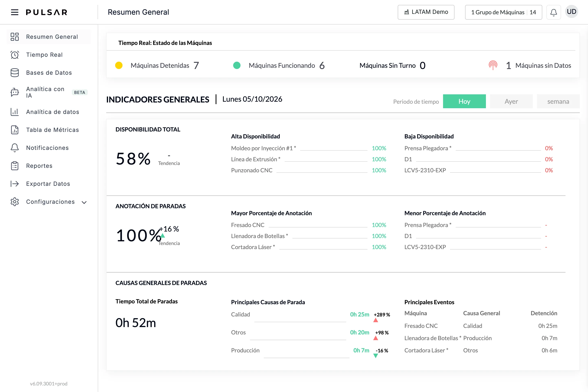Click the Analítica con IA robot icon
Screen dimensions: 588x392
(15, 92)
